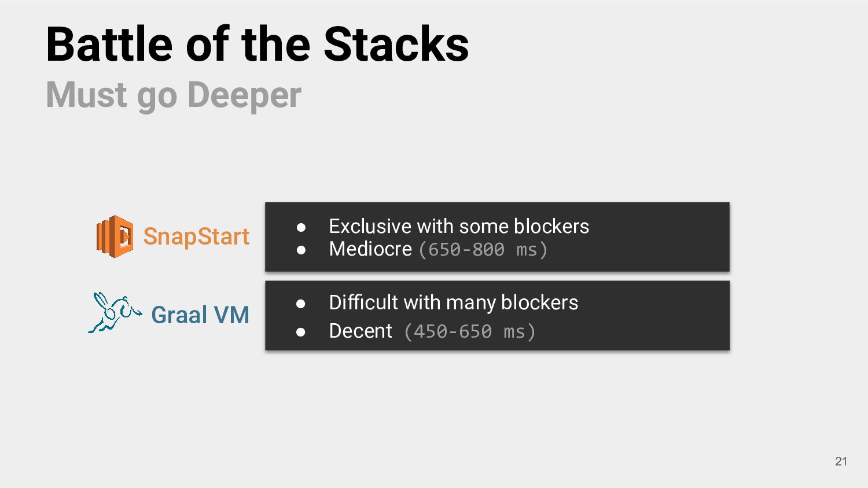Click bullet before Decent
Screen dimensions: 868x488
tap(300, 332)
